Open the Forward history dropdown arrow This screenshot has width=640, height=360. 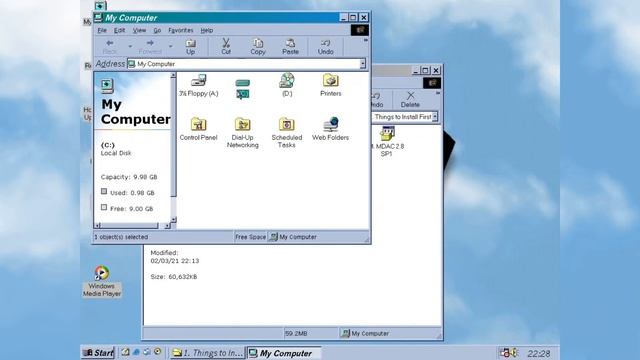171,47
